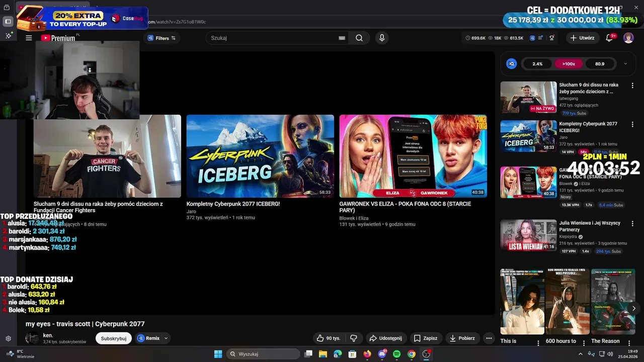
Task: Open File Explorer from the taskbar
Action: [x=323, y=354]
